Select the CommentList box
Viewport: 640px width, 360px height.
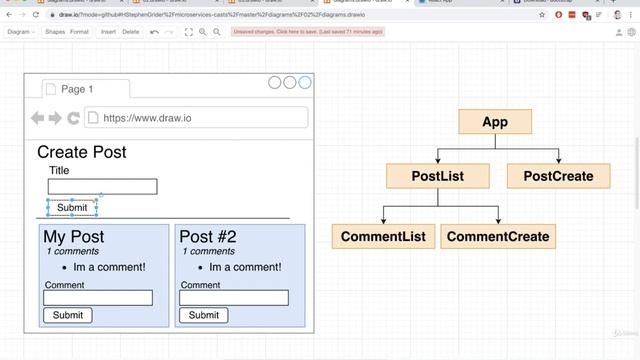[383, 236]
